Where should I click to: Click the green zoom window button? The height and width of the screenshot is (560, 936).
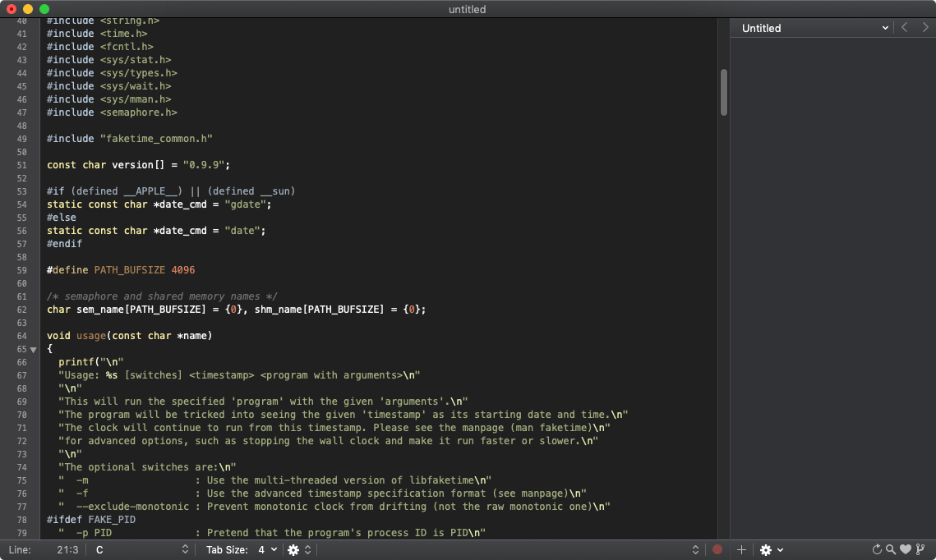[44, 9]
